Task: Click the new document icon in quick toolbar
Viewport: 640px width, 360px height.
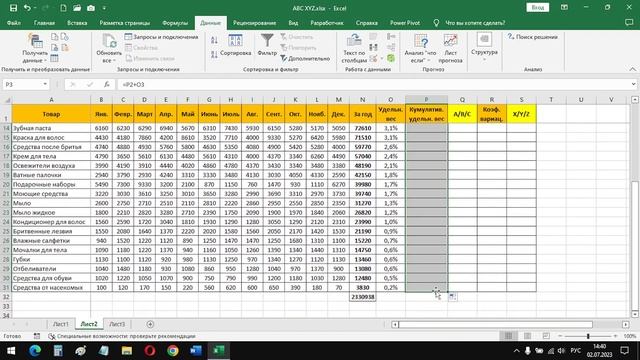Action: click(x=63, y=8)
